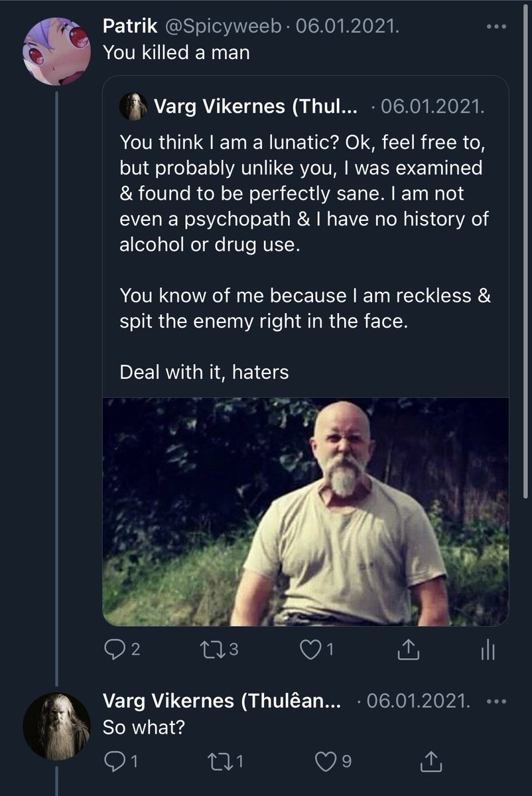Open three-dot menu on 'So what?' reply
Screen dimensions: 532x796
496,702
